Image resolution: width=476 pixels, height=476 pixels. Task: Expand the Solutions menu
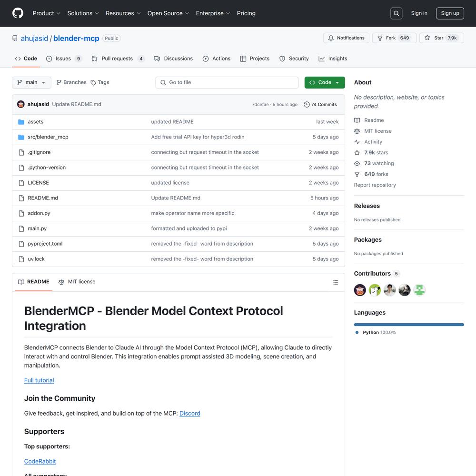click(83, 13)
